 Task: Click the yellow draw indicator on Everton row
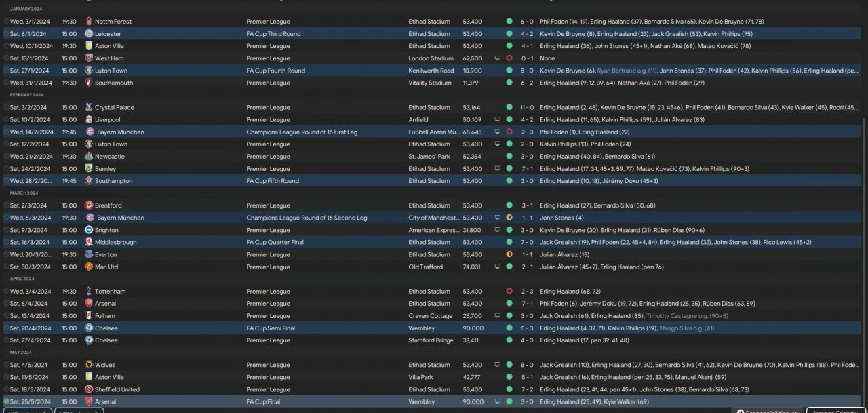click(x=509, y=254)
